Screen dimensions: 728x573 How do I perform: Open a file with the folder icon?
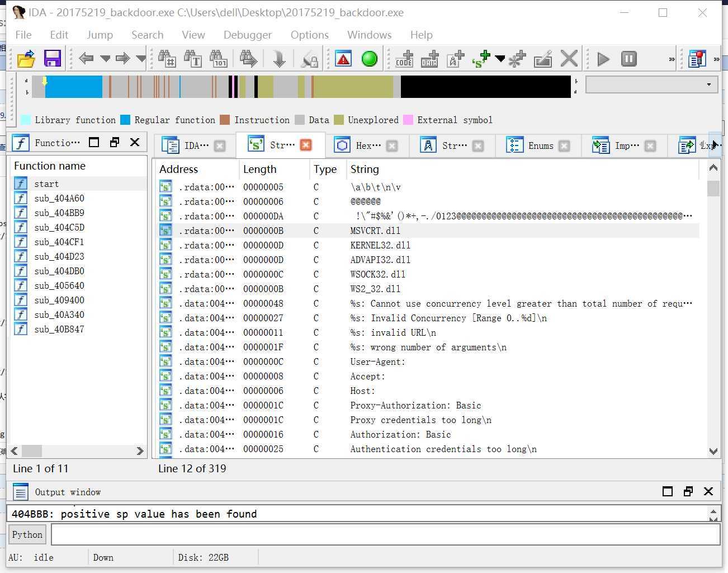coord(26,58)
